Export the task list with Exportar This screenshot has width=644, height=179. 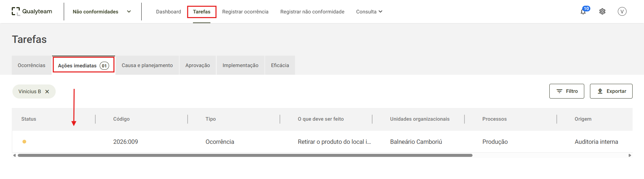pos(611,91)
